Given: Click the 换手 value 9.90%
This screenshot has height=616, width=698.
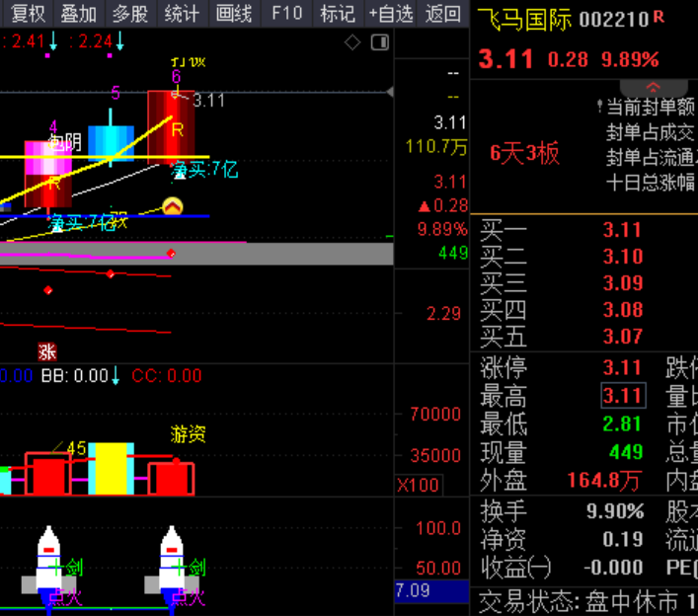Looking at the screenshot, I should [x=615, y=511].
